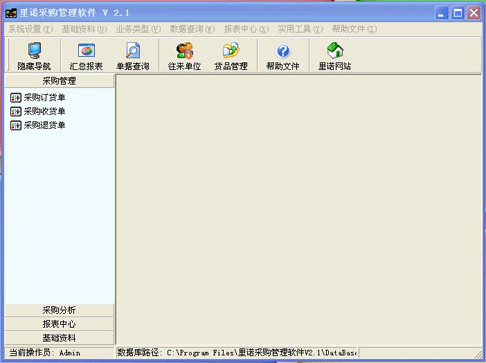
Task: Expand the 报表中心 navigation section
Action: [x=59, y=324]
